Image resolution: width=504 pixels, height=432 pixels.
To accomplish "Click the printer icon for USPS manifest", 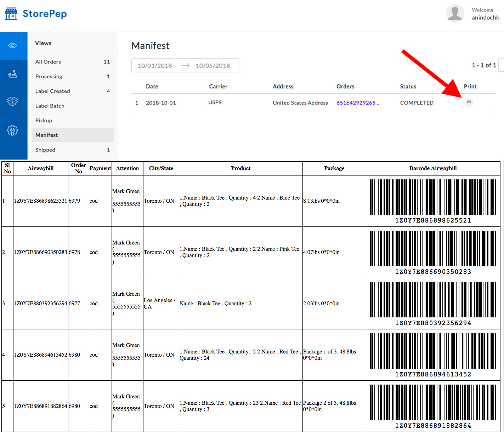I will (x=469, y=102).
